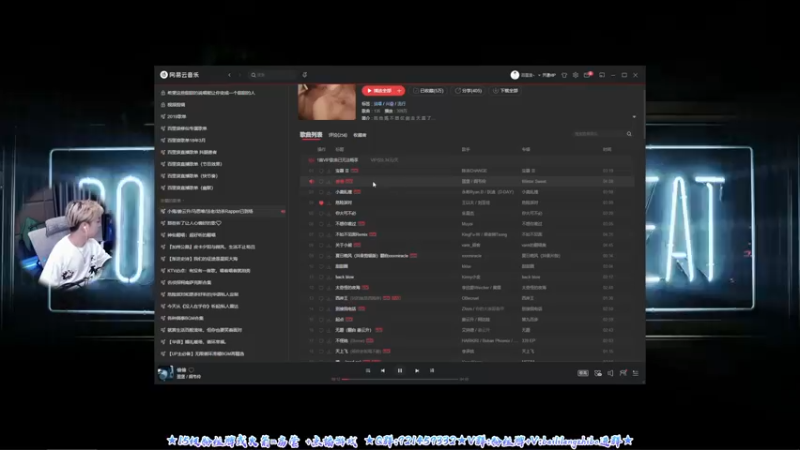Open the sound effects icon
This screenshot has height=450, width=800.
598,373
